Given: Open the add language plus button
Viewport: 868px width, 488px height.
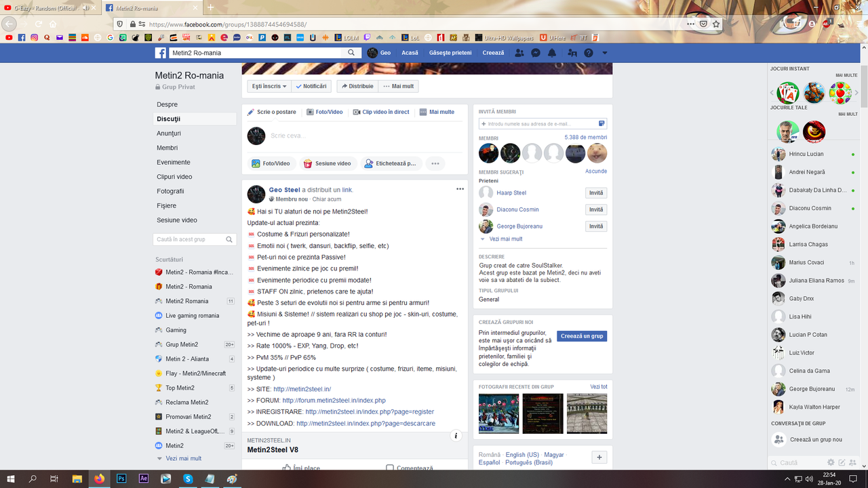Looking at the screenshot, I should click(599, 457).
